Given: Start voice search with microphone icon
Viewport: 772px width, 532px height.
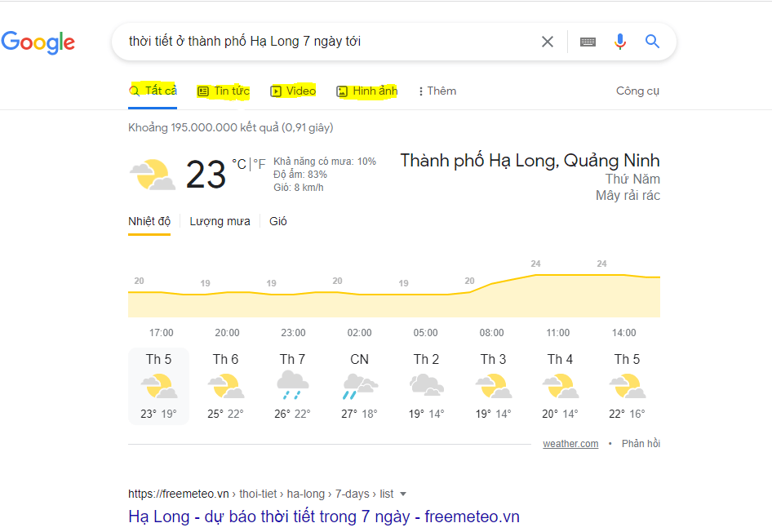Looking at the screenshot, I should coord(620,42).
